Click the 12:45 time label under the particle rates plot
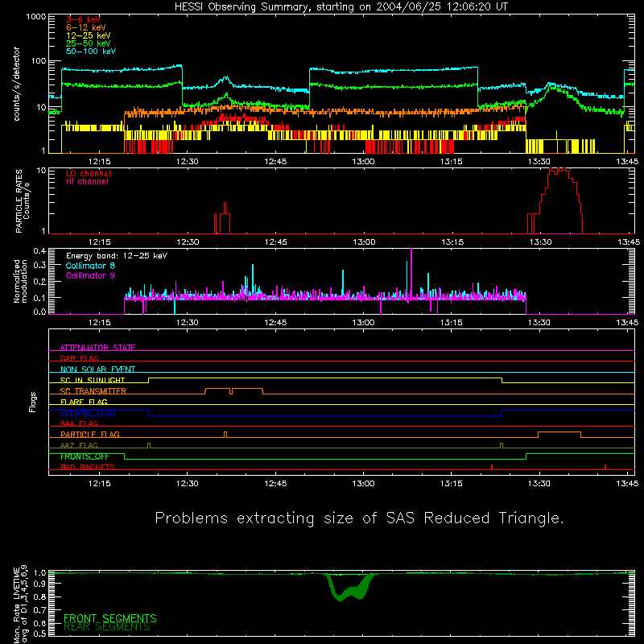This screenshot has width=644, height=644. [x=275, y=242]
